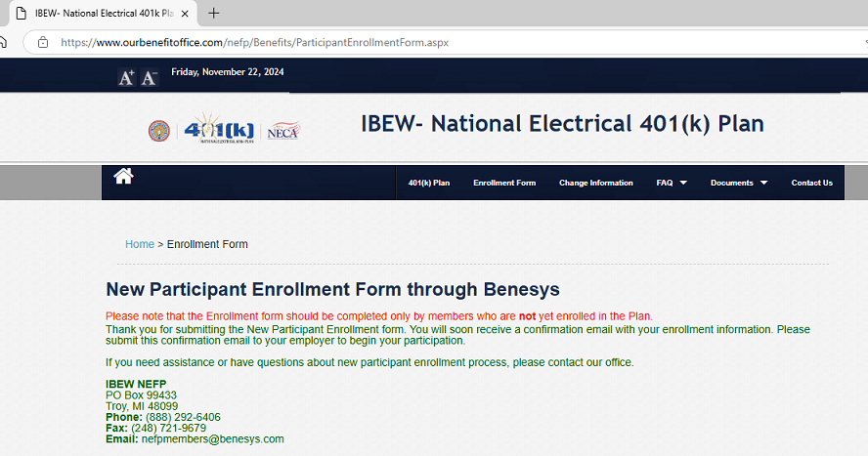Click the page icon on browser tab
This screenshot has width=868, height=456.
22,14
